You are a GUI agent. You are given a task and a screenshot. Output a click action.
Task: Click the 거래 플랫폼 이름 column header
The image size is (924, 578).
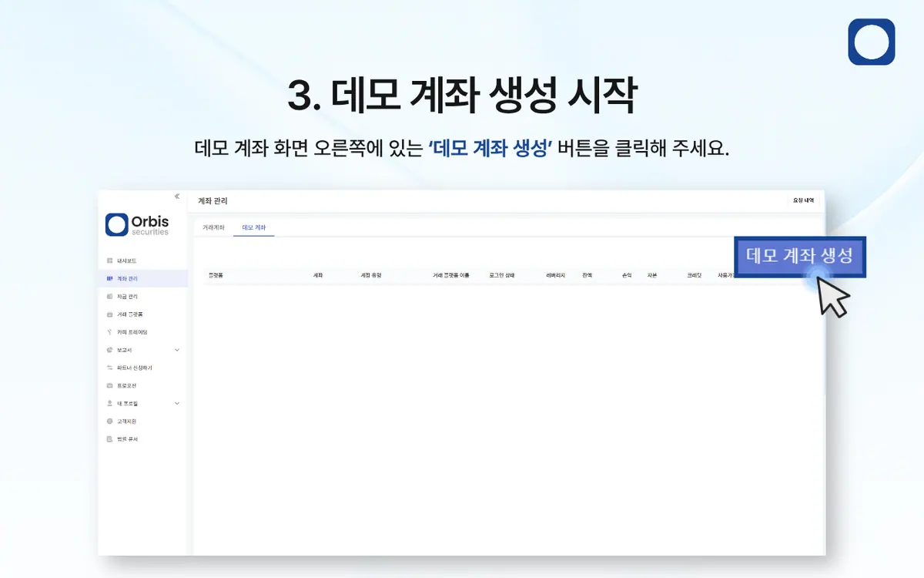[x=451, y=275]
